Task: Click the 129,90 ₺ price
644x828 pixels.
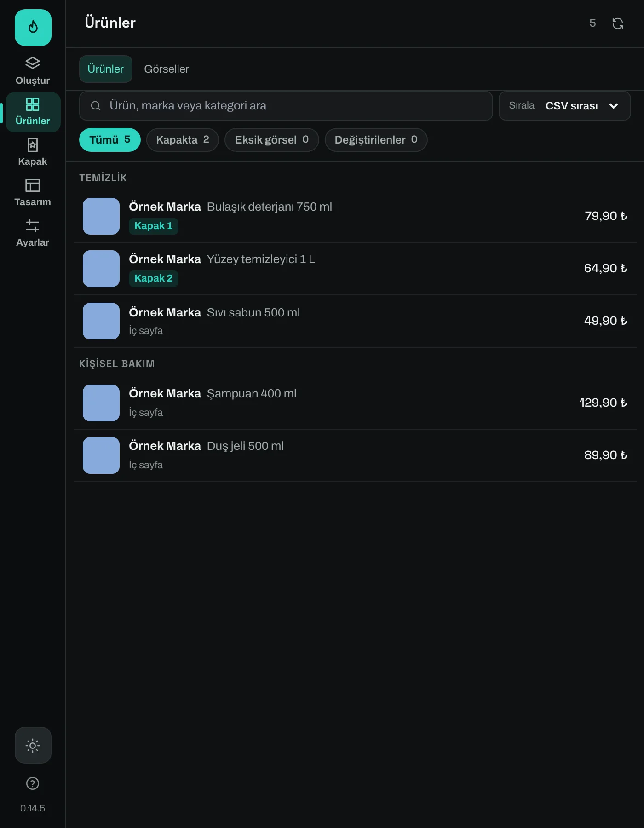Action: [x=603, y=403]
